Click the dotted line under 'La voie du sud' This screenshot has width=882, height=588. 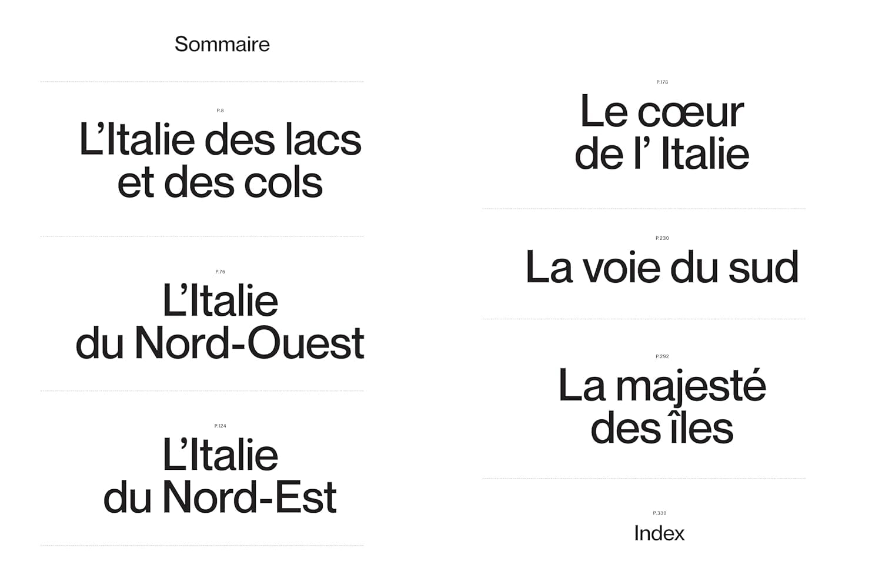click(x=644, y=319)
